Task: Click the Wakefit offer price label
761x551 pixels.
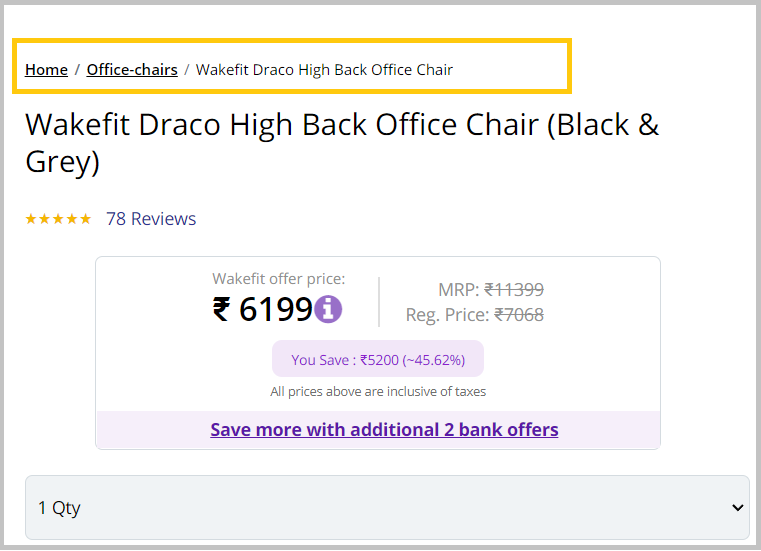Action: click(x=278, y=279)
